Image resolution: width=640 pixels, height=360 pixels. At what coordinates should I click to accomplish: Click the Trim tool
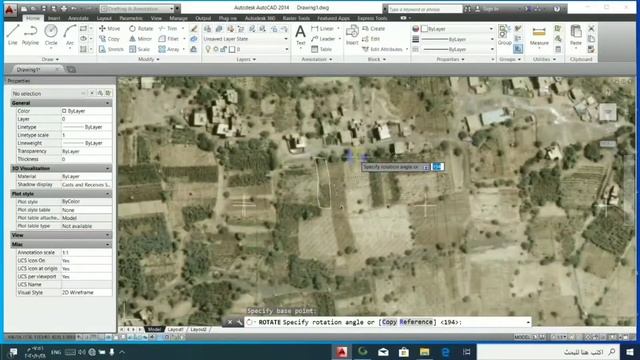coord(168,29)
